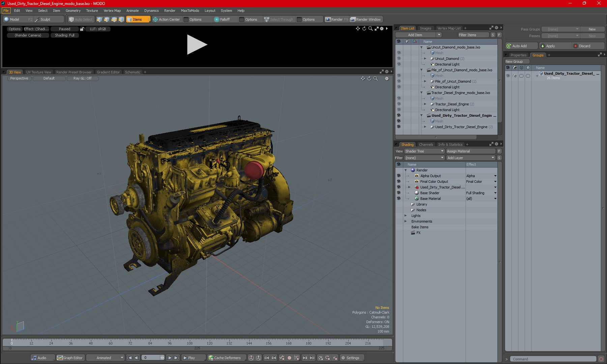Open the Add Layer dropdown
607x364 pixels.
(x=471, y=158)
